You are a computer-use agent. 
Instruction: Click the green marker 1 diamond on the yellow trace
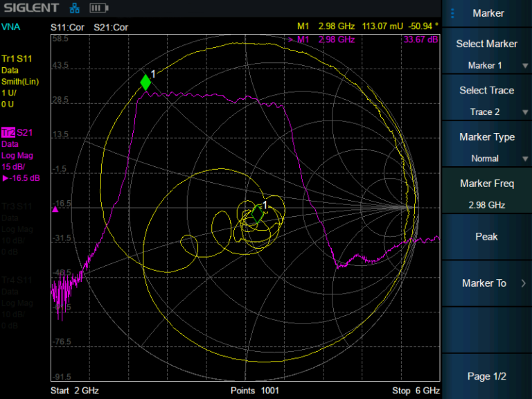(x=145, y=82)
